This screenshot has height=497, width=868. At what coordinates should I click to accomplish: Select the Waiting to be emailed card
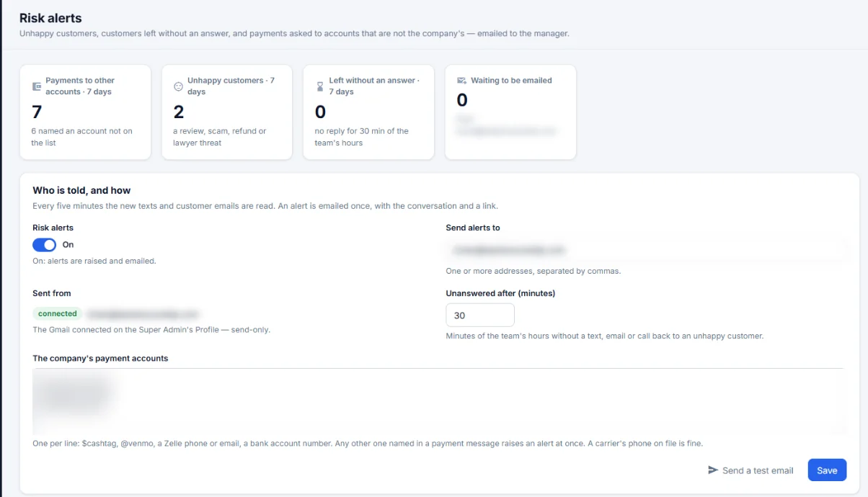tap(510, 112)
